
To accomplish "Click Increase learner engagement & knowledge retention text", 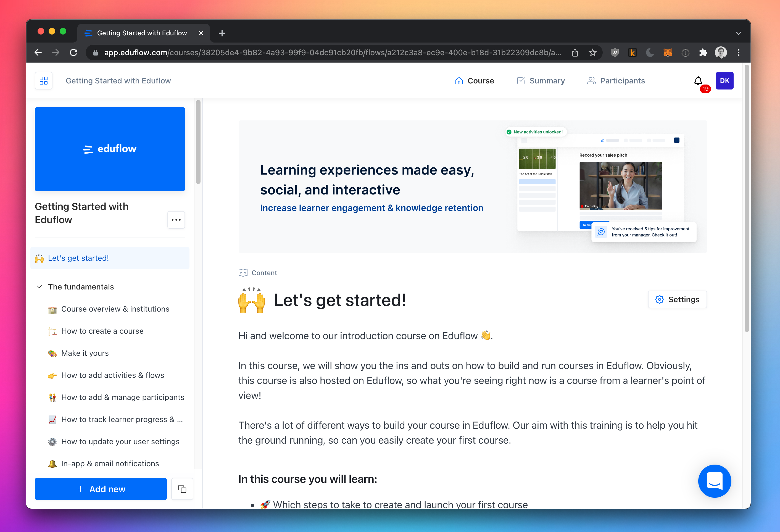I will pyautogui.click(x=371, y=208).
